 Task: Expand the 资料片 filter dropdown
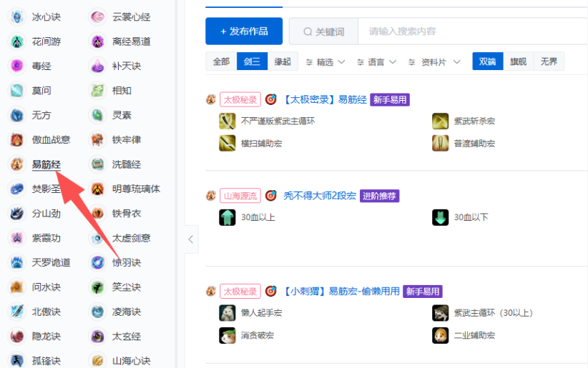click(434, 62)
